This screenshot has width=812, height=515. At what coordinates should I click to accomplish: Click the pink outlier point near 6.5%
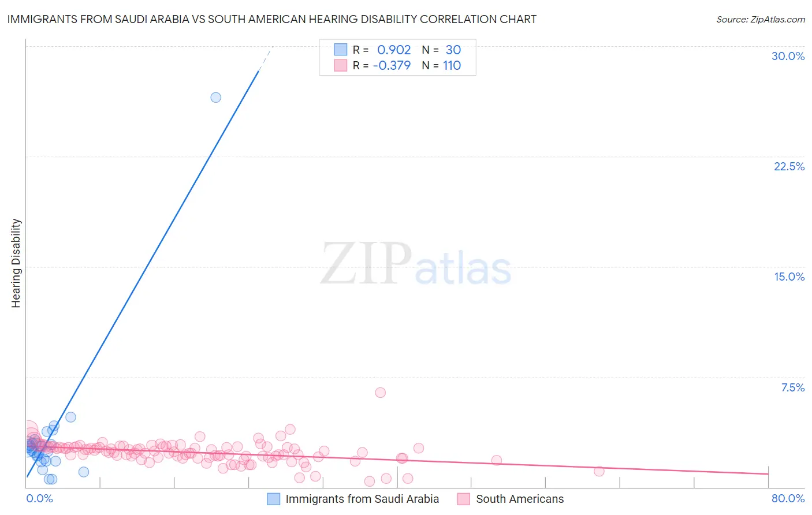click(380, 393)
